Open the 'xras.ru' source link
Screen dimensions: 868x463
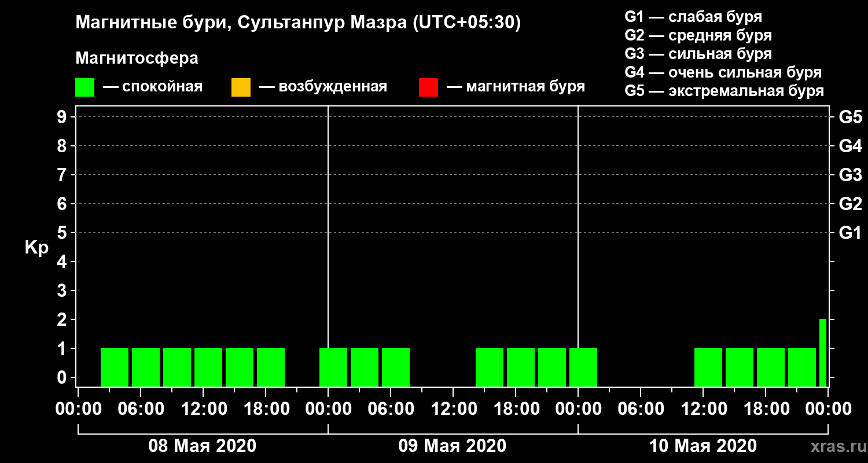tap(837, 446)
